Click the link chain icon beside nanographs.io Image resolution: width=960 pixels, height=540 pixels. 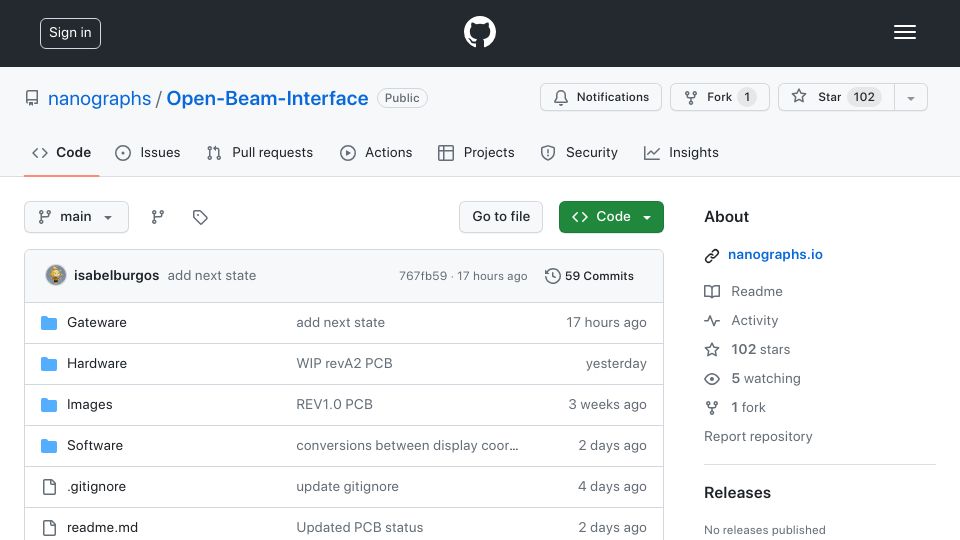711,255
